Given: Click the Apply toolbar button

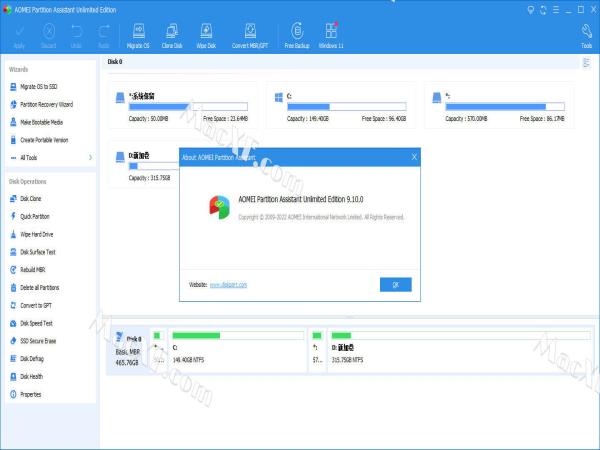Looking at the screenshot, I should 19,37.
